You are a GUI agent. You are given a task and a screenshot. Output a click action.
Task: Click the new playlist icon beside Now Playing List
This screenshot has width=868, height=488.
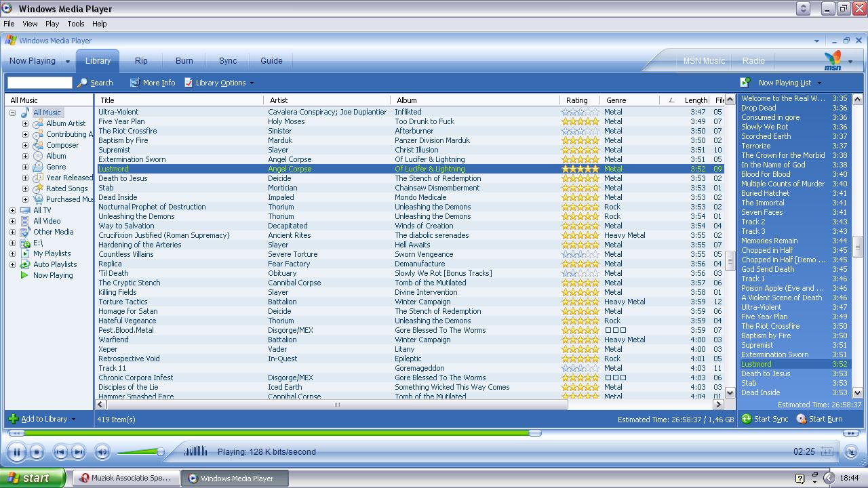(745, 83)
